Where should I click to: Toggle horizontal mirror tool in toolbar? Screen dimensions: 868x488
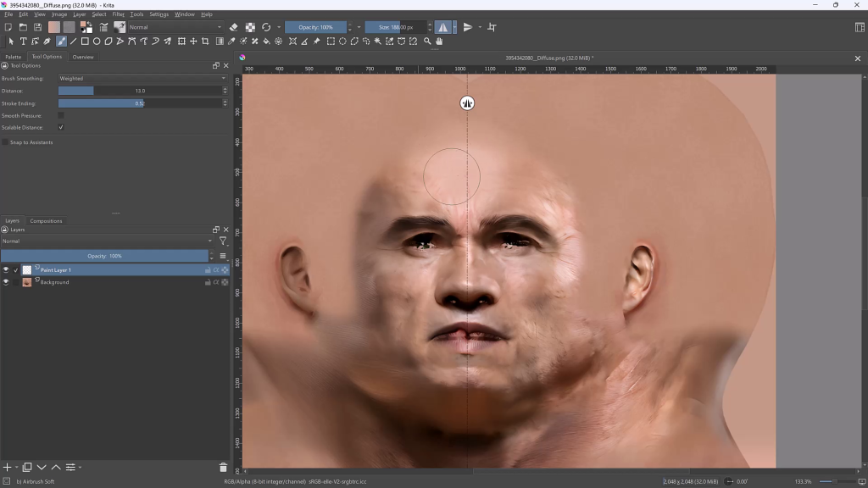pyautogui.click(x=442, y=27)
